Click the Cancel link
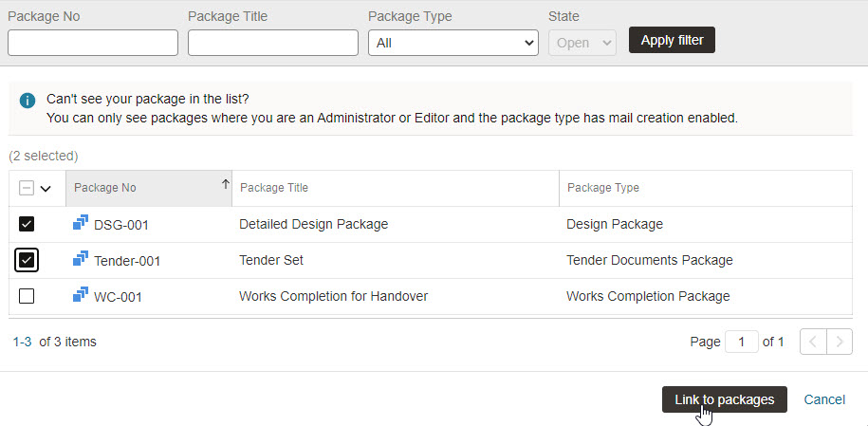Screen dimensions: 868x426 824,399
